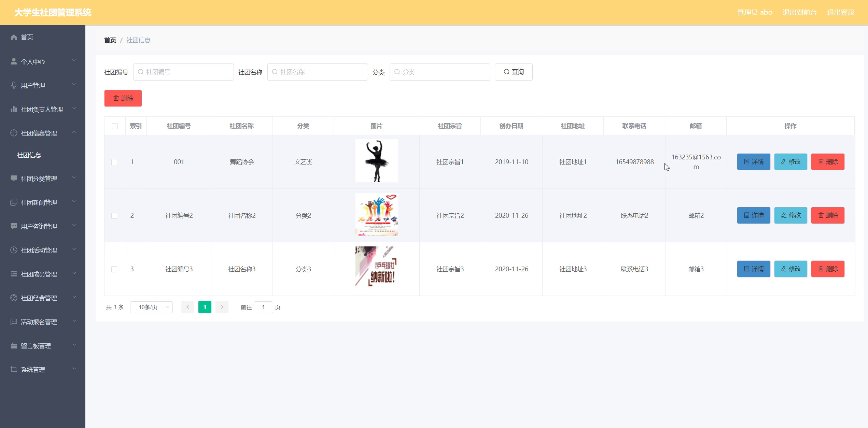The image size is (868, 428).
Task: Open the 10条/页 page size dropdown
Action: pos(151,307)
